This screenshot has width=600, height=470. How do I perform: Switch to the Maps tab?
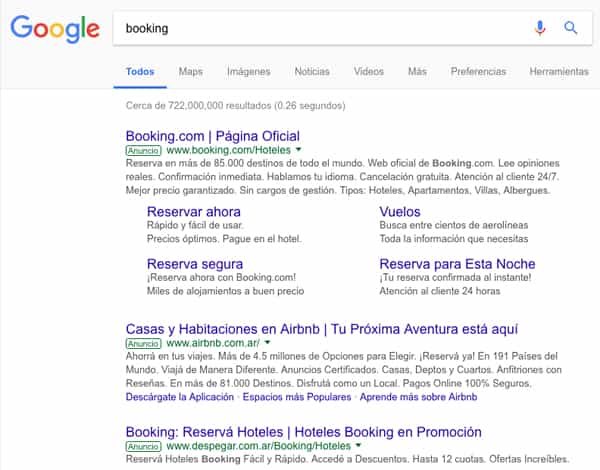point(191,72)
